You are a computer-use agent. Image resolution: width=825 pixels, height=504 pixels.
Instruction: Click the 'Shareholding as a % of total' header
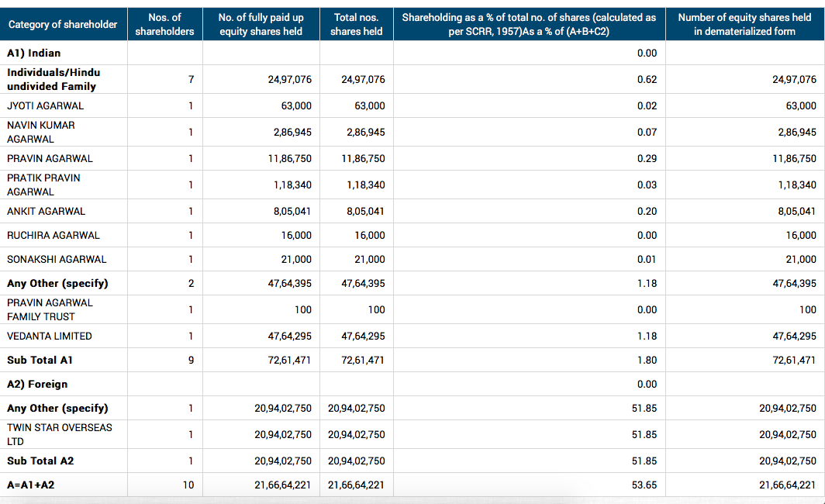click(528, 24)
